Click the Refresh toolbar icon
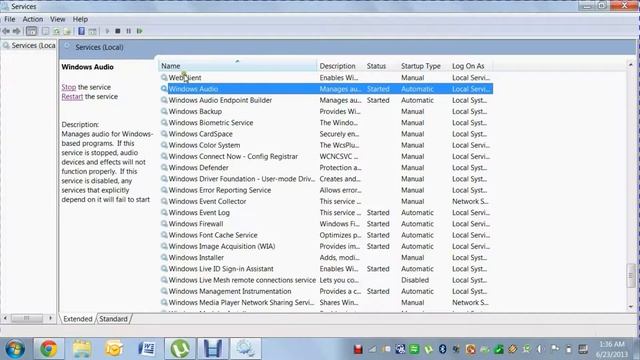This screenshot has width=640, height=360. (x=56, y=31)
